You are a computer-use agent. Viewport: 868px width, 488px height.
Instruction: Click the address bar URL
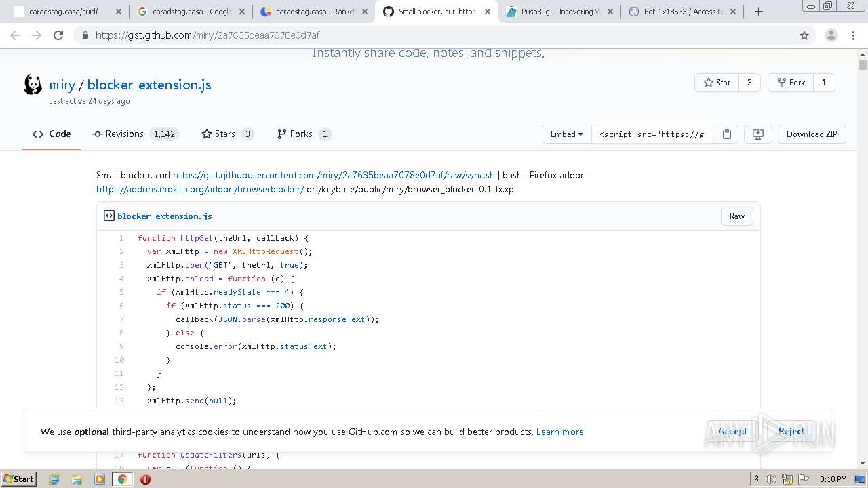[208, 35]
